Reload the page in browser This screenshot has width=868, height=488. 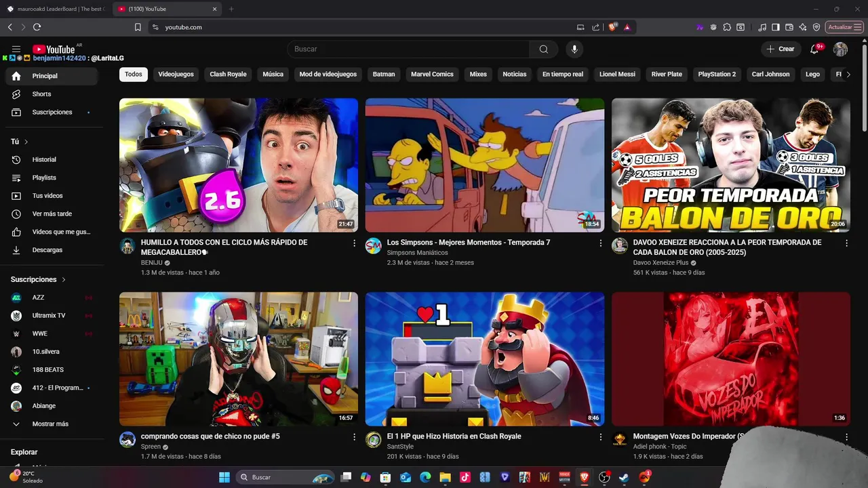coord(37,27)
